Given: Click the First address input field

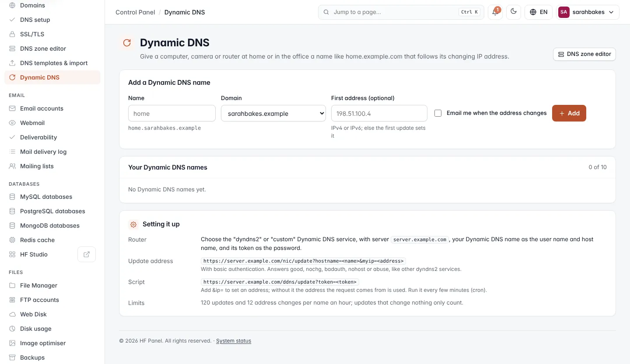Looking at the screenshot, I should tap(379, 113).
